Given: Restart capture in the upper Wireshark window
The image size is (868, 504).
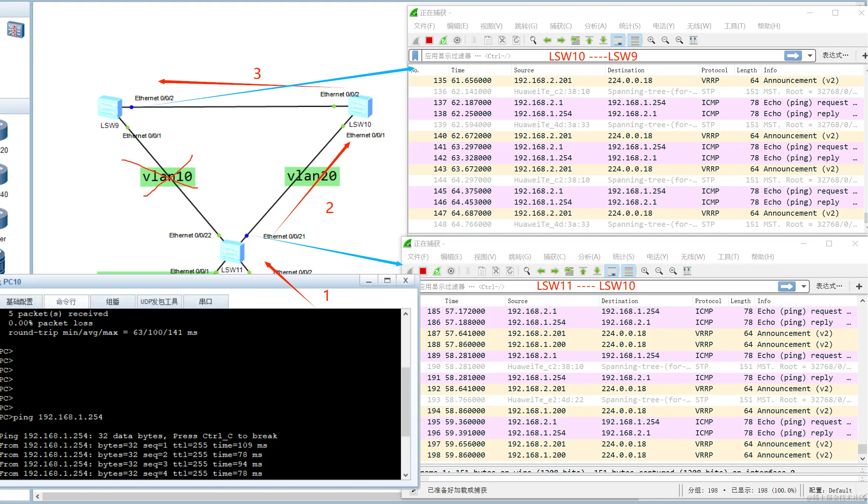Looking at the screenshot, I should pos(443,40).
